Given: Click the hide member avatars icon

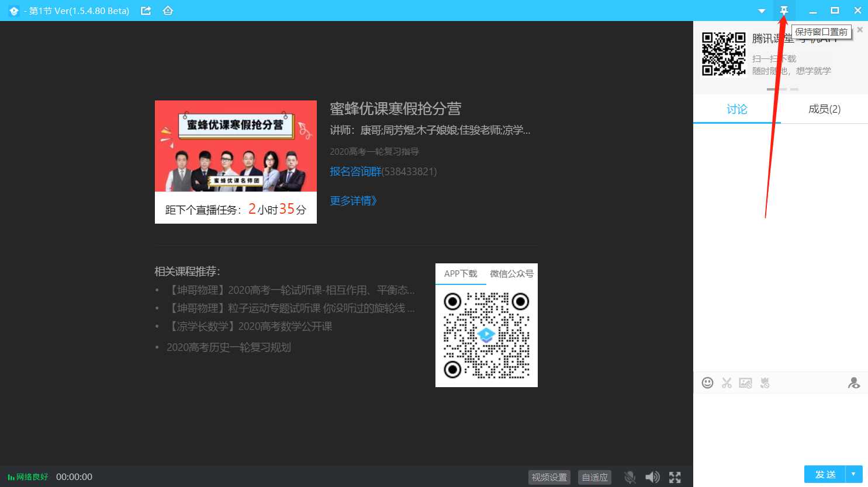Looking at the screenshot, I should (854, 382).
